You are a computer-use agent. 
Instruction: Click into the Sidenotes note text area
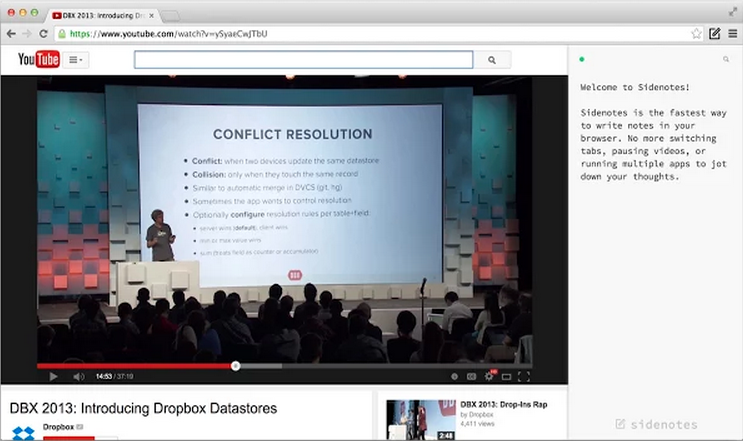[x=655, y=246]
